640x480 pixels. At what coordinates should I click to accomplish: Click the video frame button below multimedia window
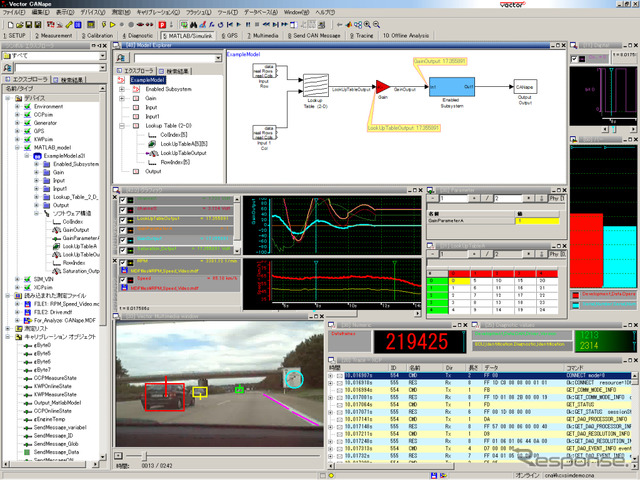[118, 456]
